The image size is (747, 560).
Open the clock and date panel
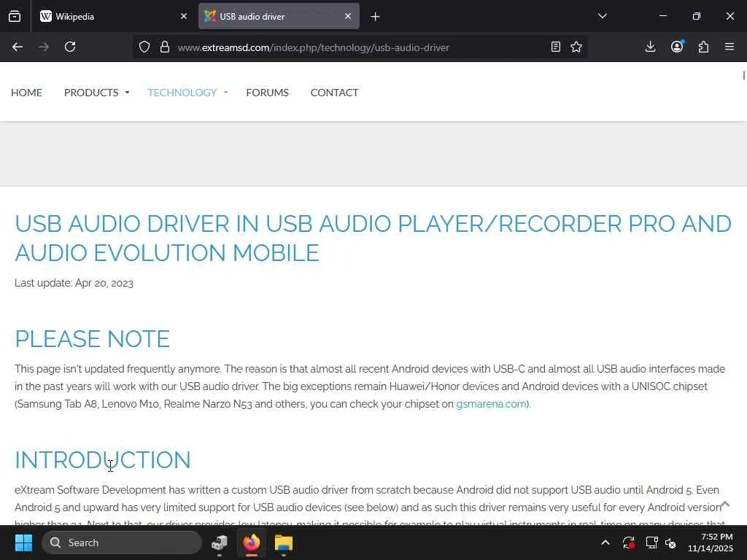point(711,542)
